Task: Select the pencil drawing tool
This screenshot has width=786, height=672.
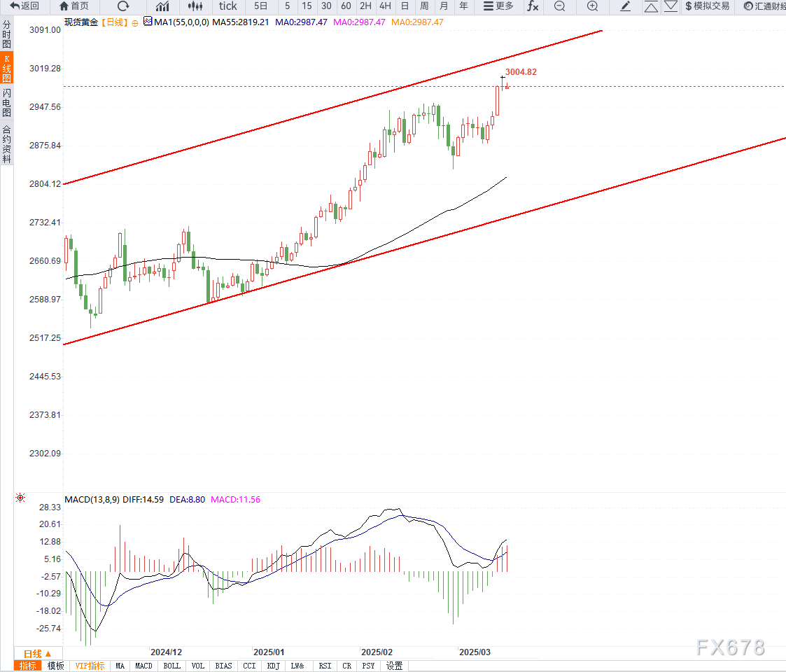Action: 626,6
